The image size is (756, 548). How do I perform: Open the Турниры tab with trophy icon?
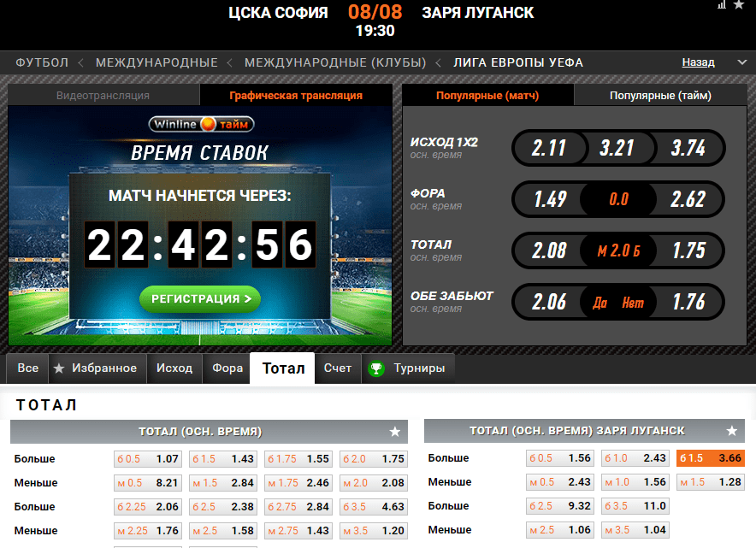[x=408, y=368]
